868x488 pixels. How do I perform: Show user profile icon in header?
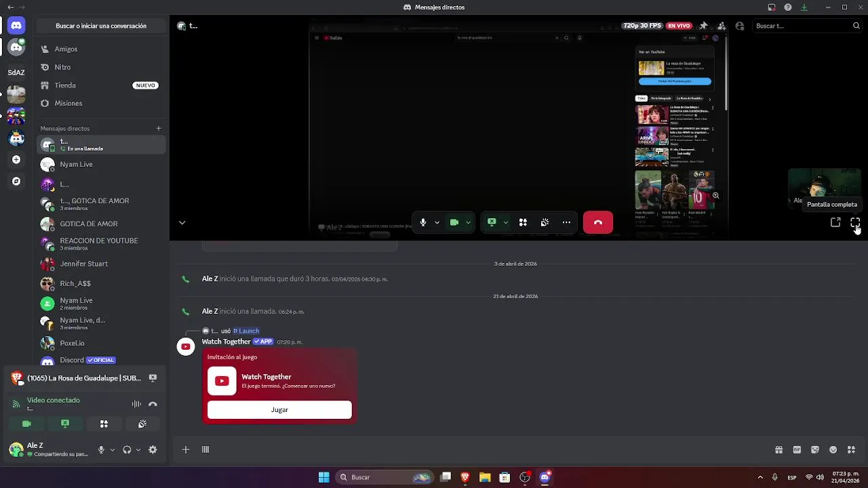click(x=740, y=26)
